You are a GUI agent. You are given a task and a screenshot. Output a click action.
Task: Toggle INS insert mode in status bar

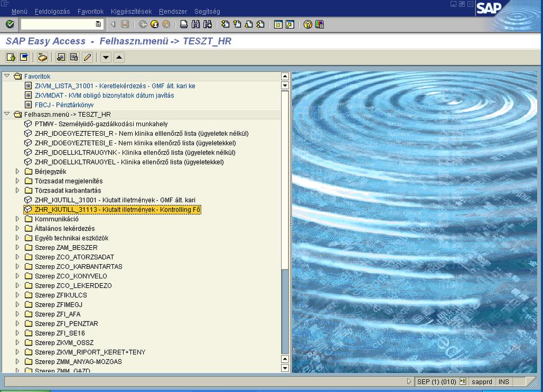tap(504, 381)
